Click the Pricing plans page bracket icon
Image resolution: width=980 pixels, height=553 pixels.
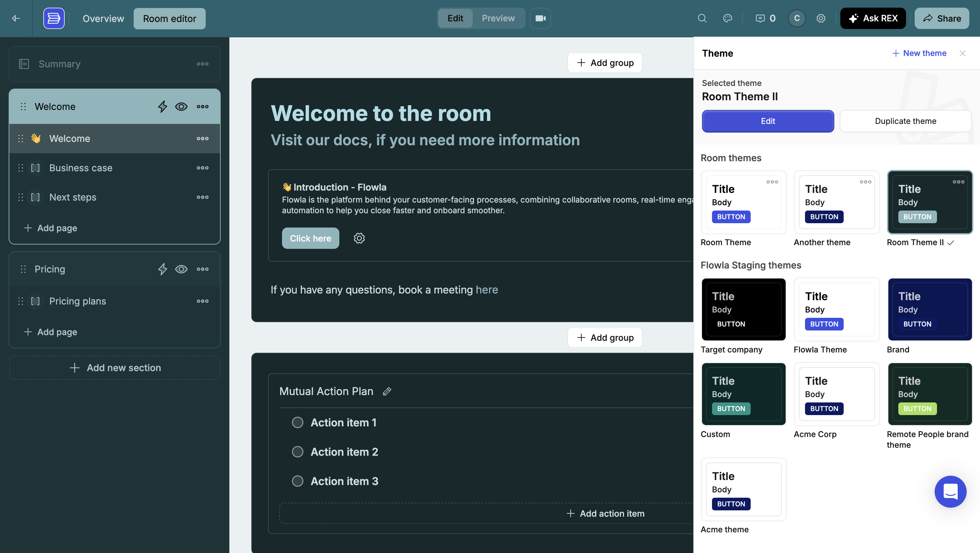point(35,301)
